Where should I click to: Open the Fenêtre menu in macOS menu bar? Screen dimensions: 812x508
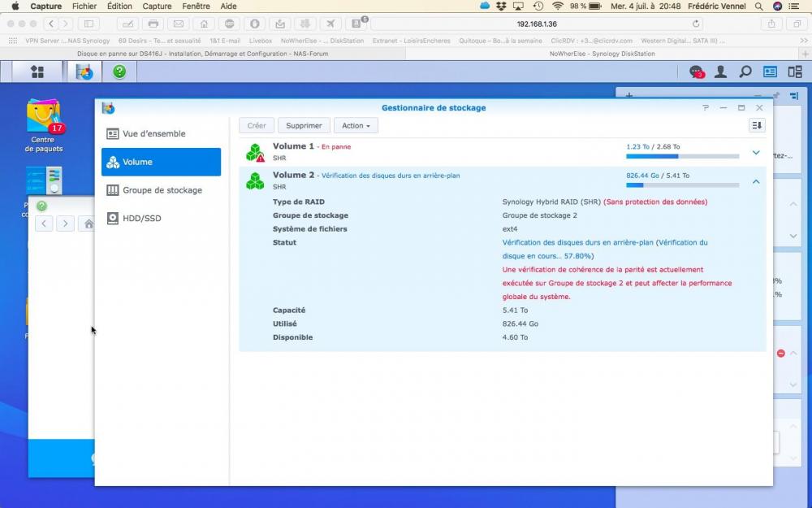pyautogui.click(x=196, y=6)
